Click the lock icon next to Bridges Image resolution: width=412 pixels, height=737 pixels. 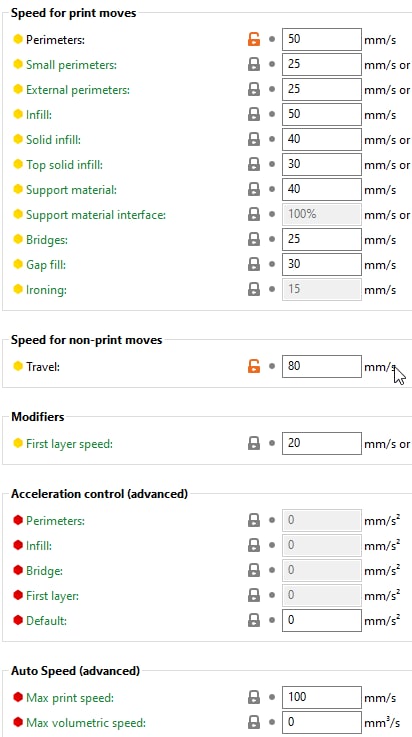coord(254,240)
